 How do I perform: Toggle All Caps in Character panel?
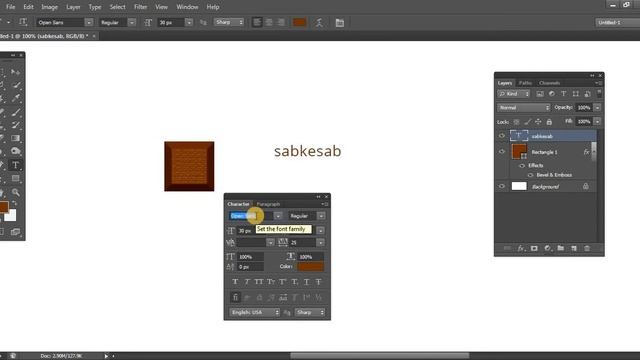259,282
